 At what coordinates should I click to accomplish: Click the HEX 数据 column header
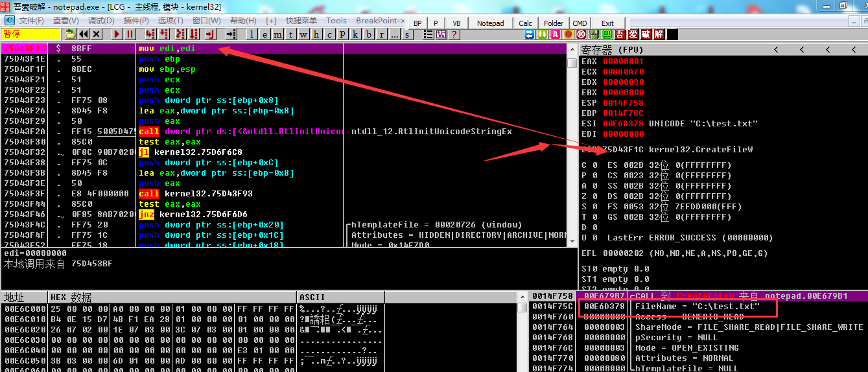[x=71, y=297]
